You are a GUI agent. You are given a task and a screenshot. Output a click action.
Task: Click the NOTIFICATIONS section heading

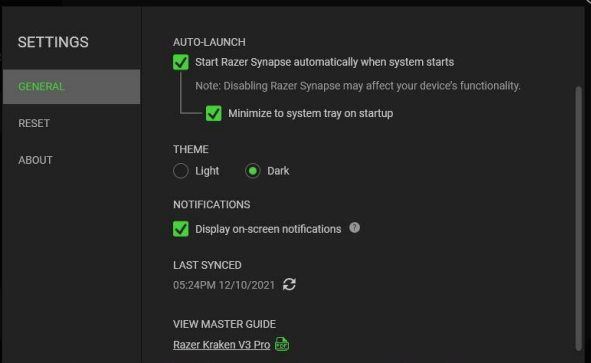click(211, 204)
